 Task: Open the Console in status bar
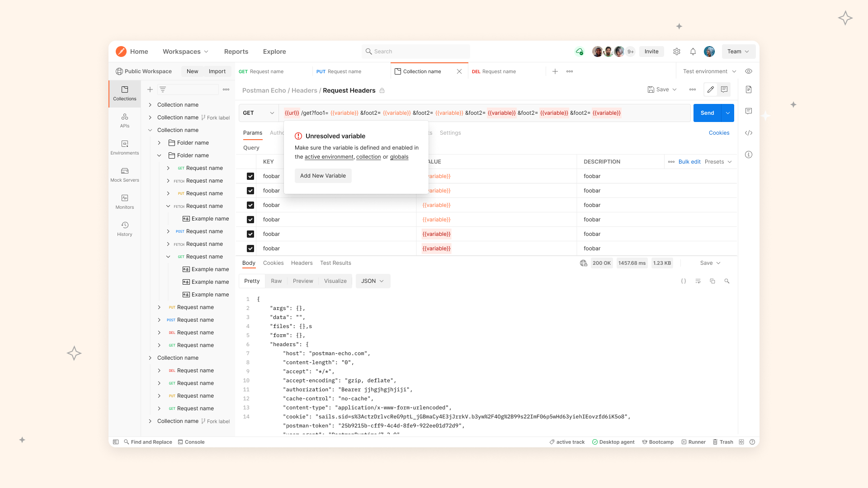191,442
